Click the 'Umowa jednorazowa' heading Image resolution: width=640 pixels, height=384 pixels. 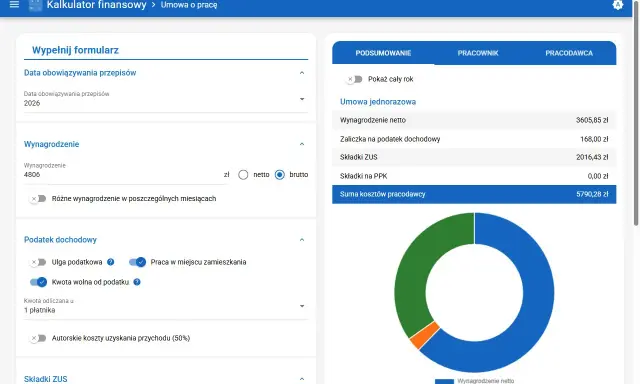(378, 102)
